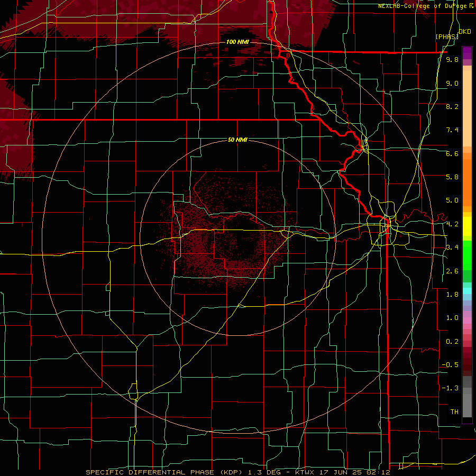
Task: Click the 9.8 value on the scale
Action: (x=452, y=60)
